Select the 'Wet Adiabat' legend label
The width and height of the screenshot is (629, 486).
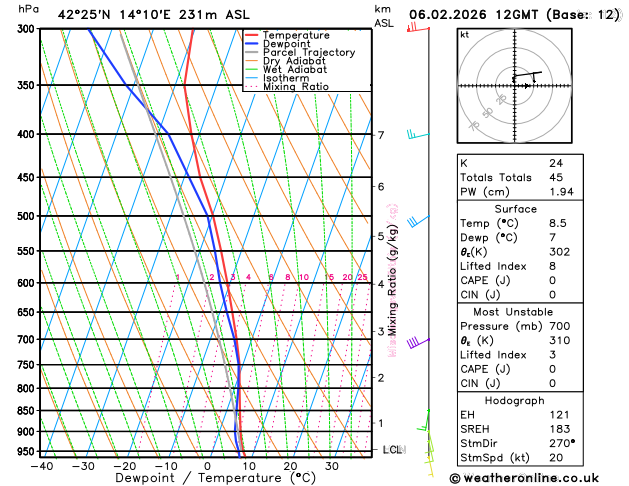pyautogui.click(x=295, y=69)
